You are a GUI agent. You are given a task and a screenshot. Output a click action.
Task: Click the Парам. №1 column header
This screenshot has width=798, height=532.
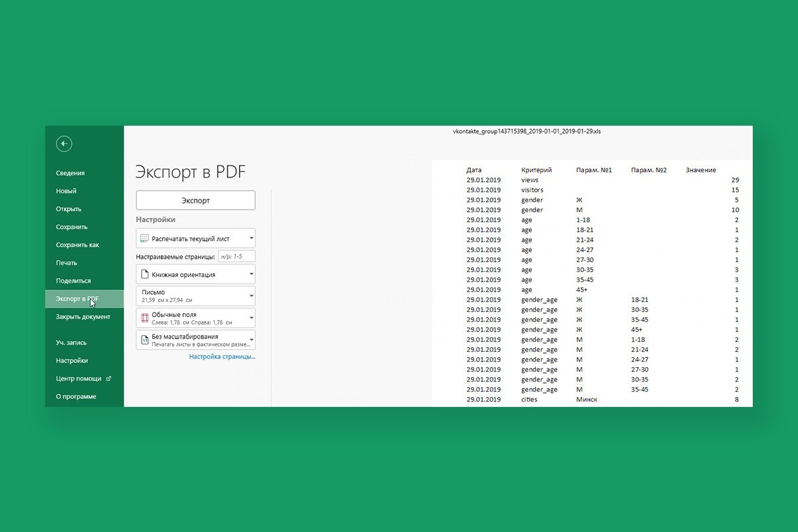tap(594, 170)
